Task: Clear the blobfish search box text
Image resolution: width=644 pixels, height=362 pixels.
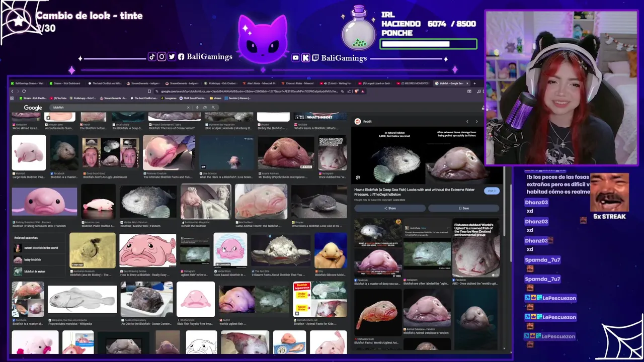Action: coord(188,107)
